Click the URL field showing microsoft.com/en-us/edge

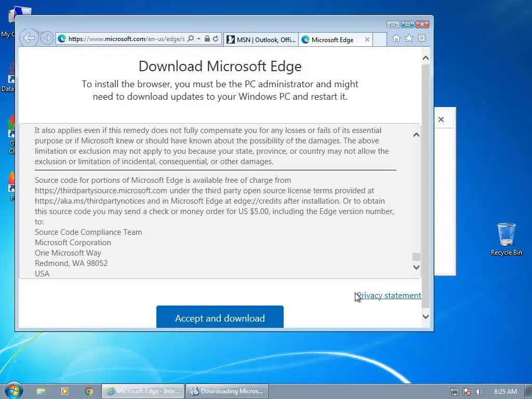(x=126, y=38)
